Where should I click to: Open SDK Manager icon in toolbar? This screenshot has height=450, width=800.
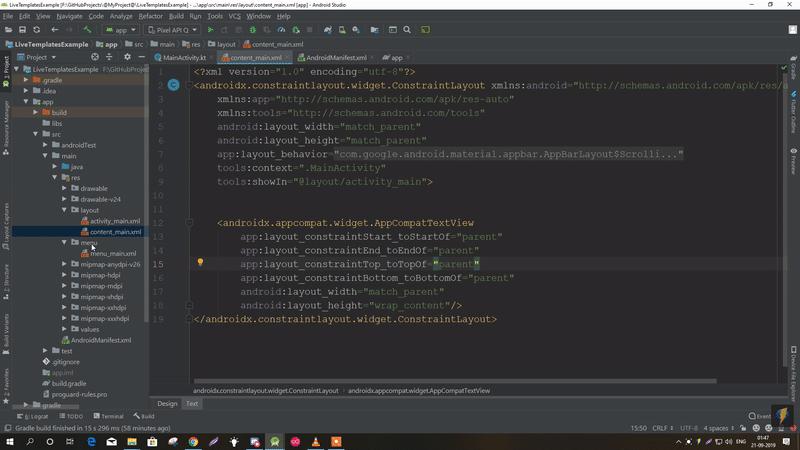[356, 30]
